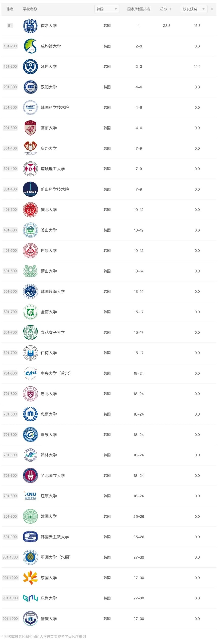This screenshot has height=644, width=219.
Task: Sort using arrows beside 校友获奖 dropdown
Action: pos(212,9)
